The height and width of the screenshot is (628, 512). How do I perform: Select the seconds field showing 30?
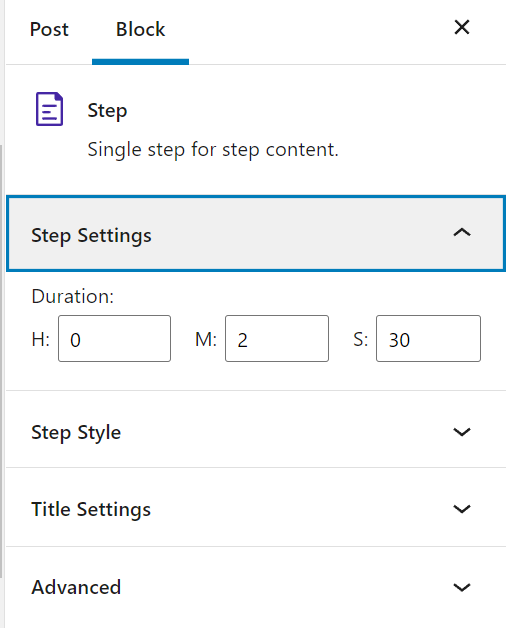coord(428,339)
